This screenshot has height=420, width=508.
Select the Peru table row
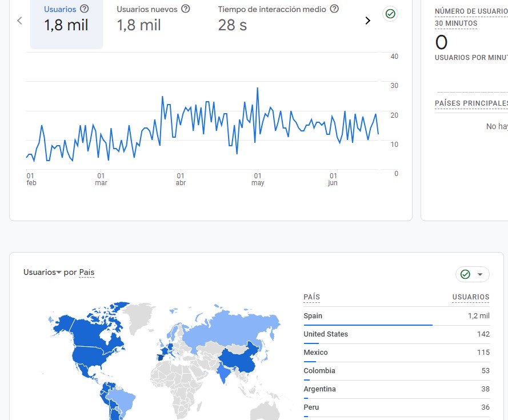click(397, 407)
